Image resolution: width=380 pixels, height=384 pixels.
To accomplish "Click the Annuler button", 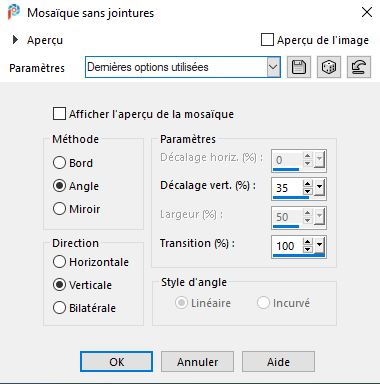I will tap(197, 362).
